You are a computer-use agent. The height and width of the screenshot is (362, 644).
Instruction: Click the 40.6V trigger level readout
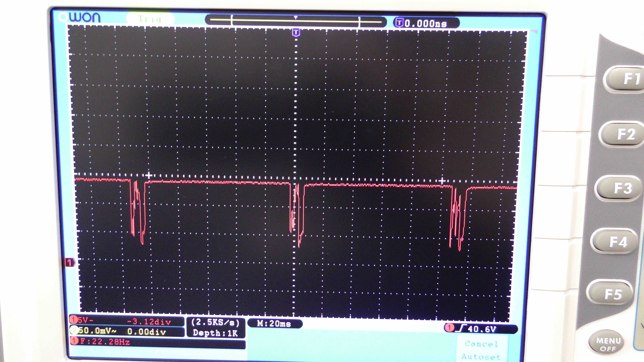tap(482, 329)
